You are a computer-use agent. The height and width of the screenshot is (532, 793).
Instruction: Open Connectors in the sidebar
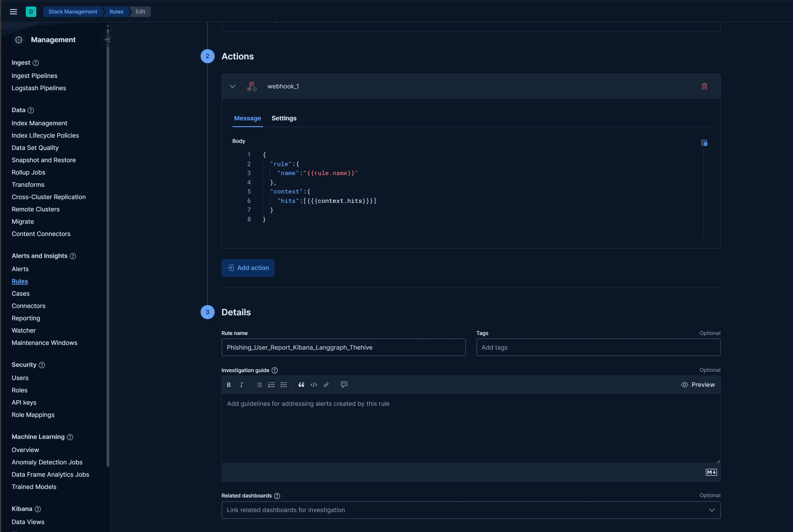tap(28, 306)
